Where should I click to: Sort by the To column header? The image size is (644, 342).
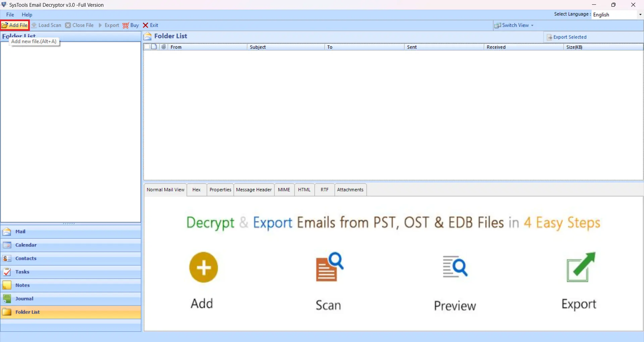[x=365, y=47]
